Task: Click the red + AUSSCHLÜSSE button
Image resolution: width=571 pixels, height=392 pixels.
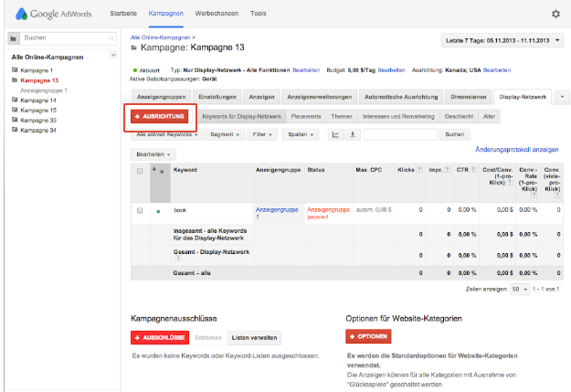Action: point(160,338)
